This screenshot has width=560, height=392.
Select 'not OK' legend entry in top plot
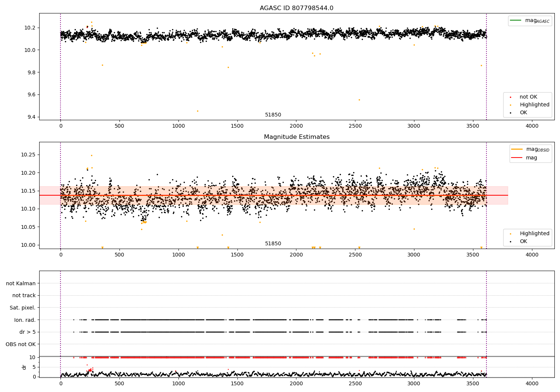point(528,97)
